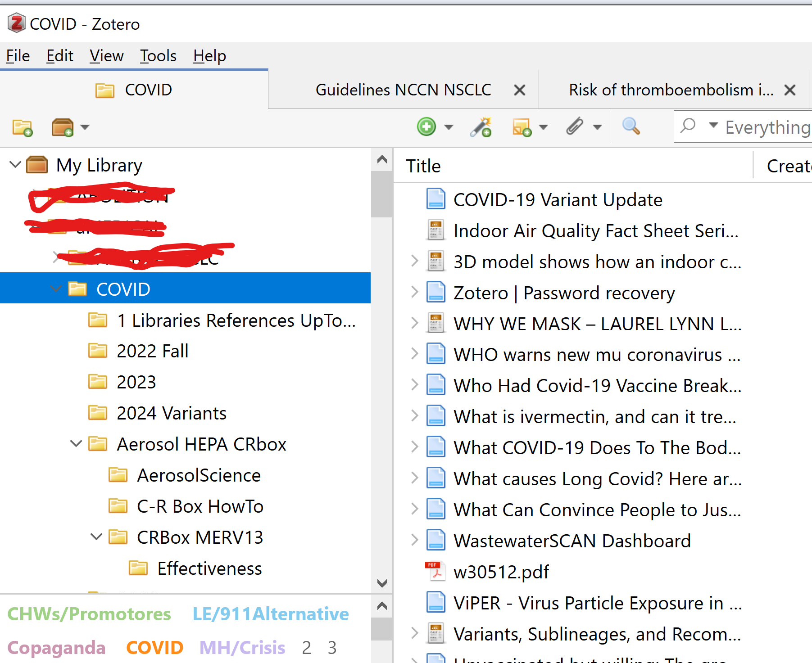Screen dimensions: 812x663
Task: Click the w30512.pdf PDF icon
Action: [436, 571]
